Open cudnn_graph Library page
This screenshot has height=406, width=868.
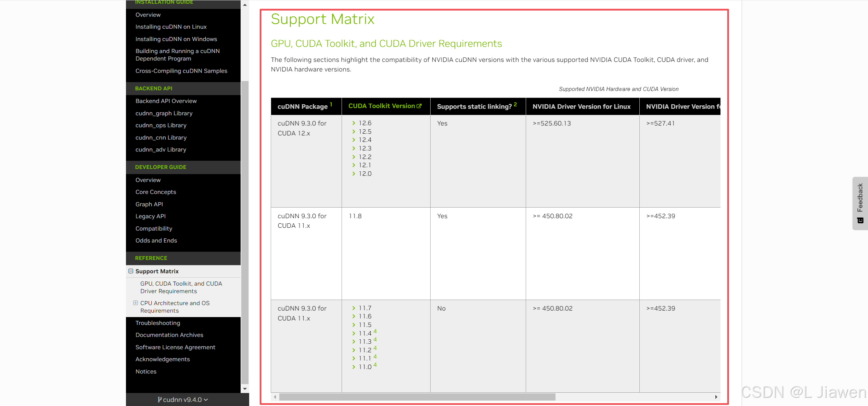click(164, 113)
